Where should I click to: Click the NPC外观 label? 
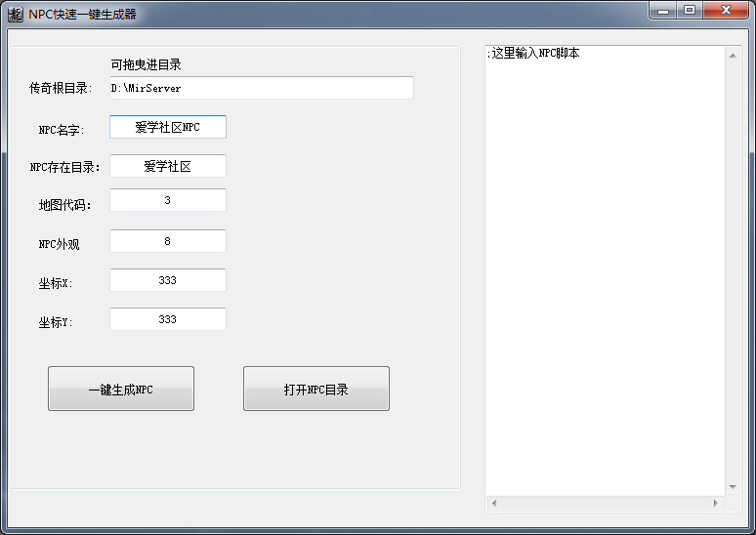point(59,244)
